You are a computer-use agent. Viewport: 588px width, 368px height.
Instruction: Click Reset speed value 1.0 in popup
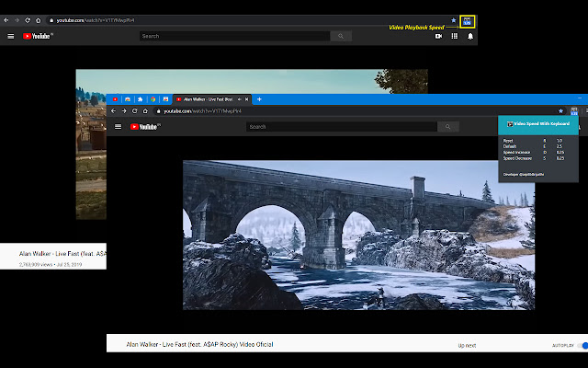point(560,141)
